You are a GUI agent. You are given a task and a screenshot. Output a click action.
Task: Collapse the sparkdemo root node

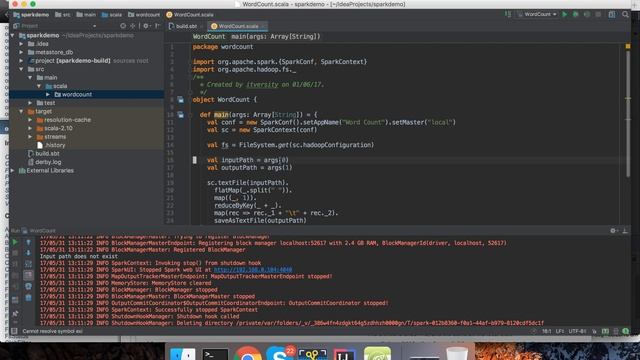(13, 36)
